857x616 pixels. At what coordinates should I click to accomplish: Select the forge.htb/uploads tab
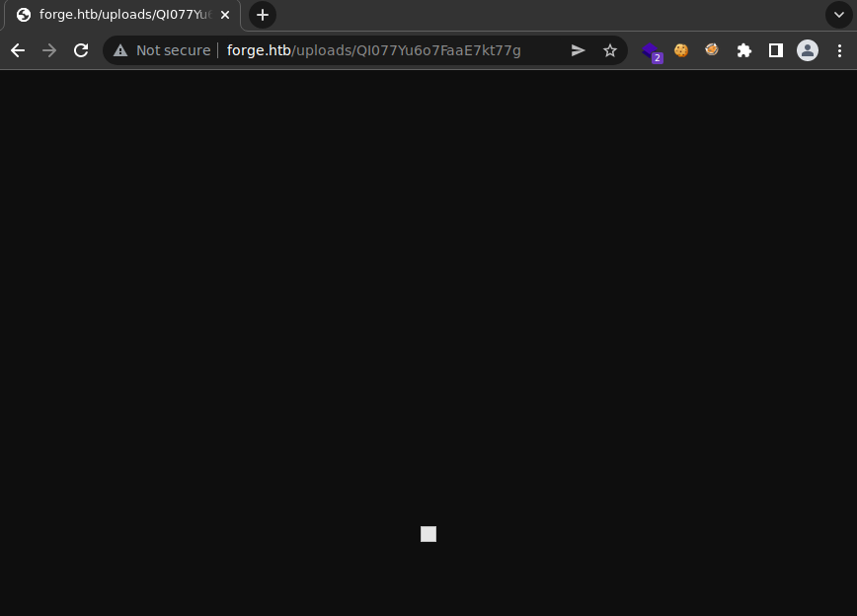coord(118,15)
